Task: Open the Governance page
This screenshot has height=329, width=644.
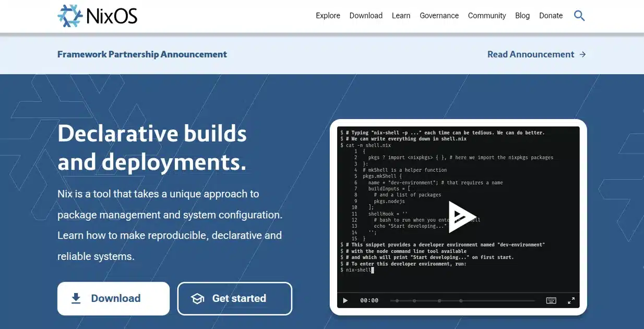Action: coord(439,16)
